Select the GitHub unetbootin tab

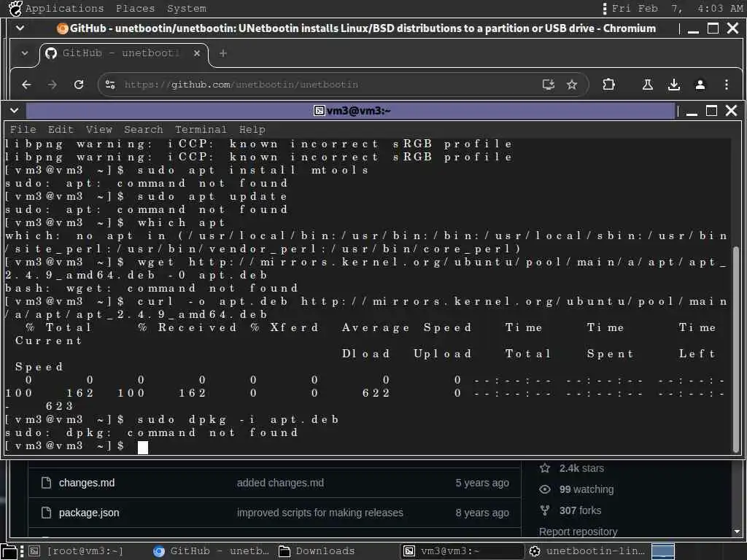(123, 54)
